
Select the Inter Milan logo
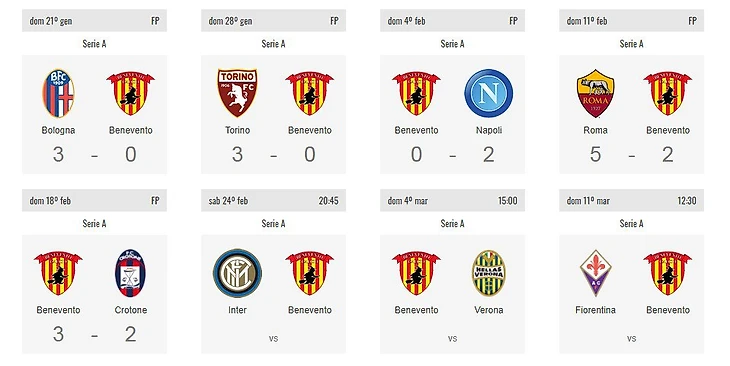(x=237, y=273)
